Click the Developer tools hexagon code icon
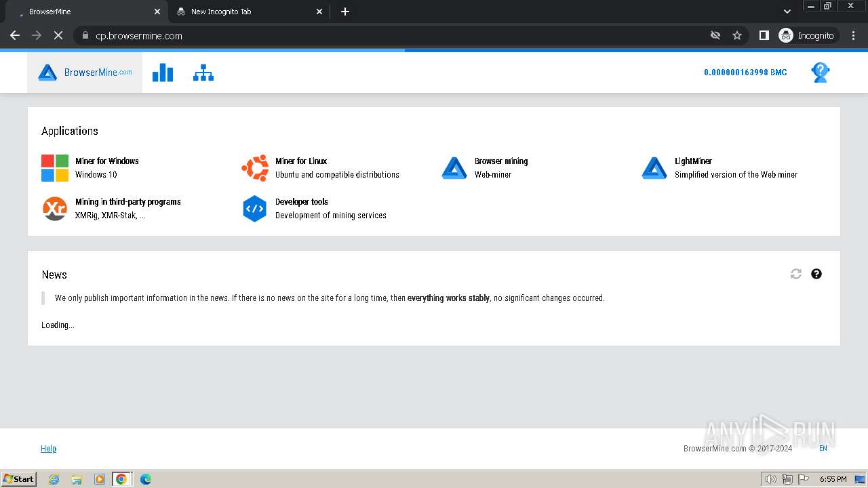 pos(255,209)
